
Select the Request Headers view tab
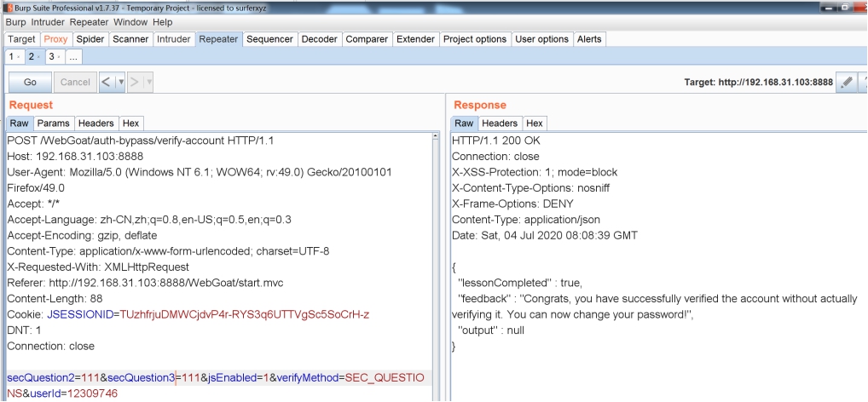coord(95,123)
